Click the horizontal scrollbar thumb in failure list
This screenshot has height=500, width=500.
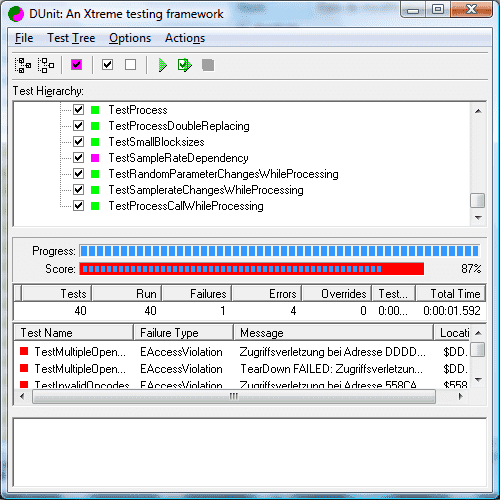pyautogui.click(x=234, y=396)
